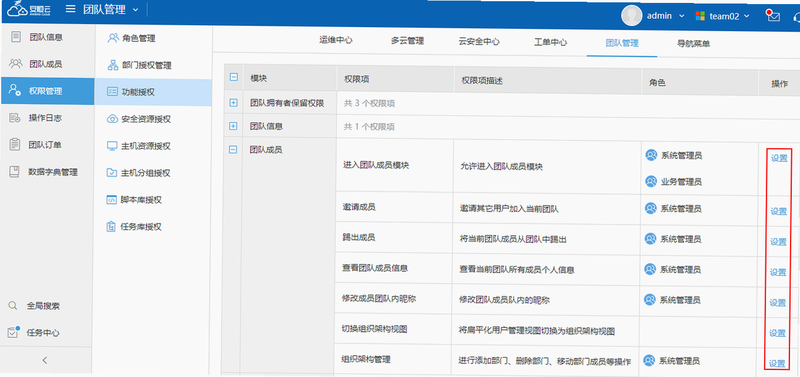800x377 pixels.
Task: Expand the 团队拥有者保留权限 row
Action: point(233,103)
